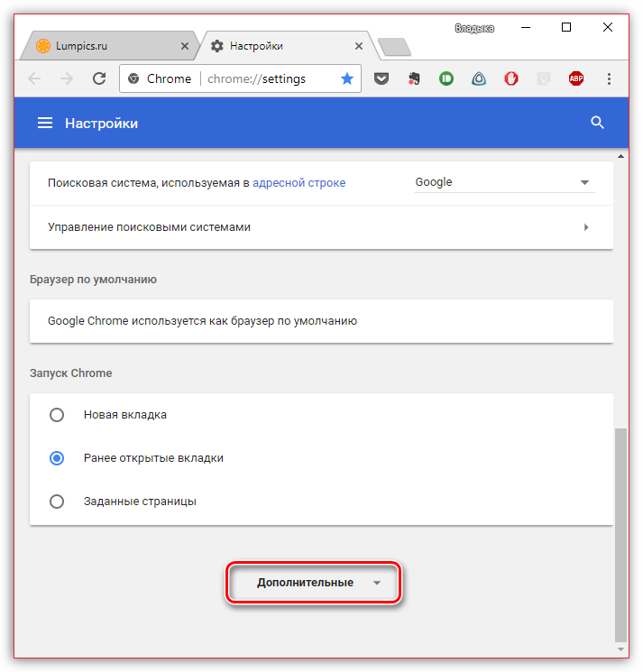Select the Новая вкладка radio option
This screenshot has width=643, height=672.
tap(57, 415)
